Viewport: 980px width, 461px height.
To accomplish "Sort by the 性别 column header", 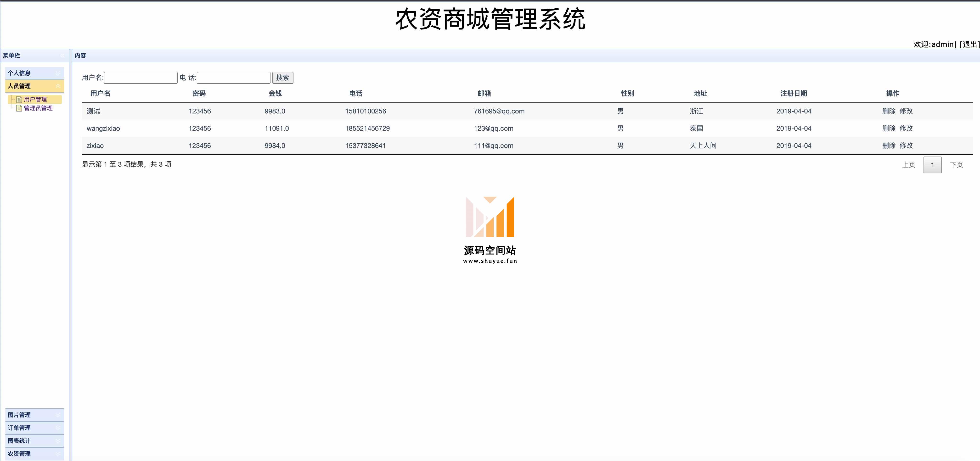I will [x=627, y=94].
